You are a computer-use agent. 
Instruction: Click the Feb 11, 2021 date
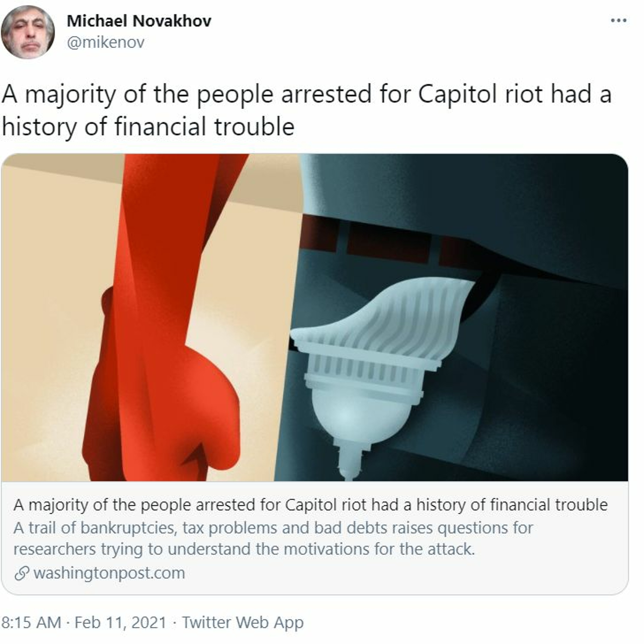(x=120, y=622)
